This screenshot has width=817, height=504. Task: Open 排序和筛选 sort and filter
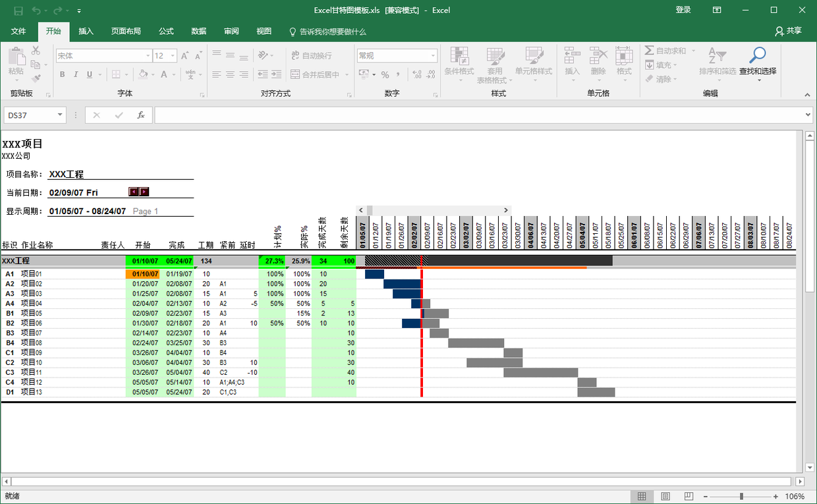(718, 64)
